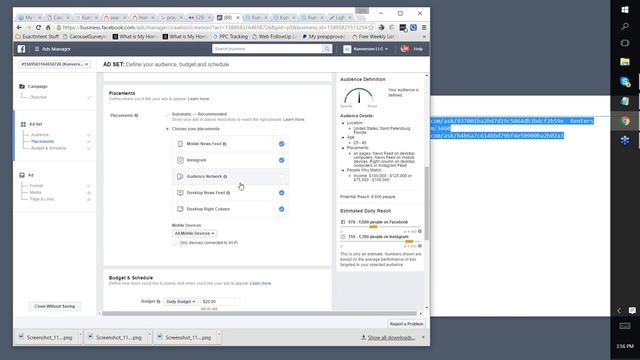Click the browser home icon
The height and width of the screenshot is (360, 640).
tap(48, 27)
